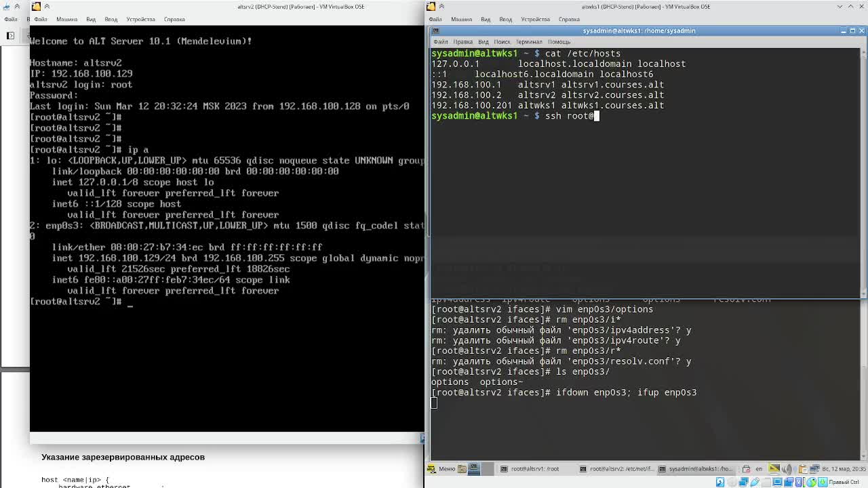Close the sysadmin terminal window

point(861,30)
